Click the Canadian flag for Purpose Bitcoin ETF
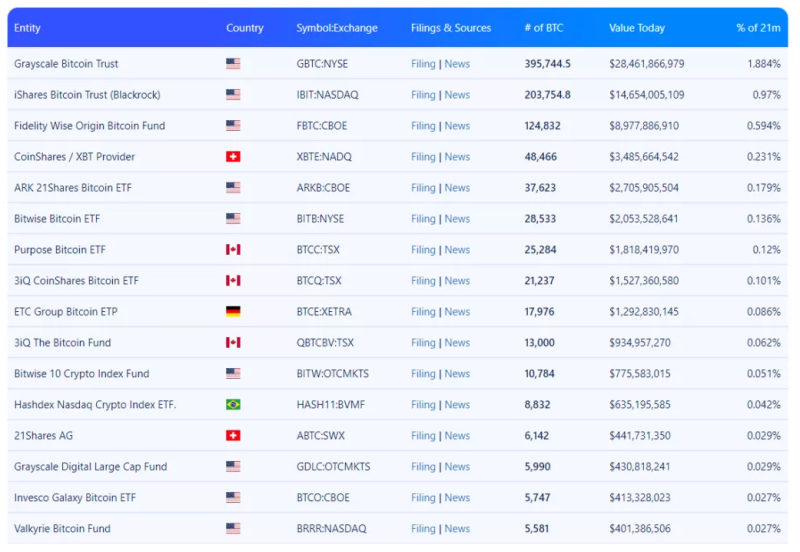This screenshot has height=552, width=800. (233, 250)
